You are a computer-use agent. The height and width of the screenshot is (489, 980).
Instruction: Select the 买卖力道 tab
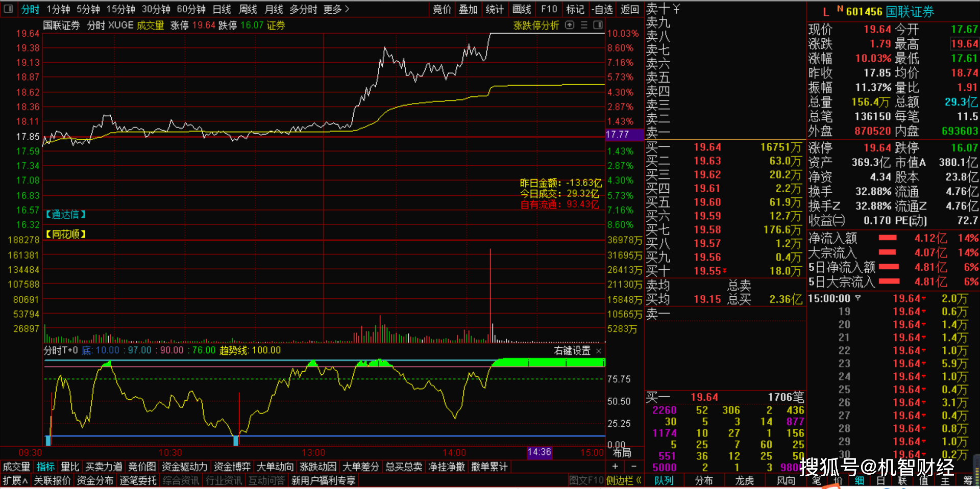click(104, 467)
